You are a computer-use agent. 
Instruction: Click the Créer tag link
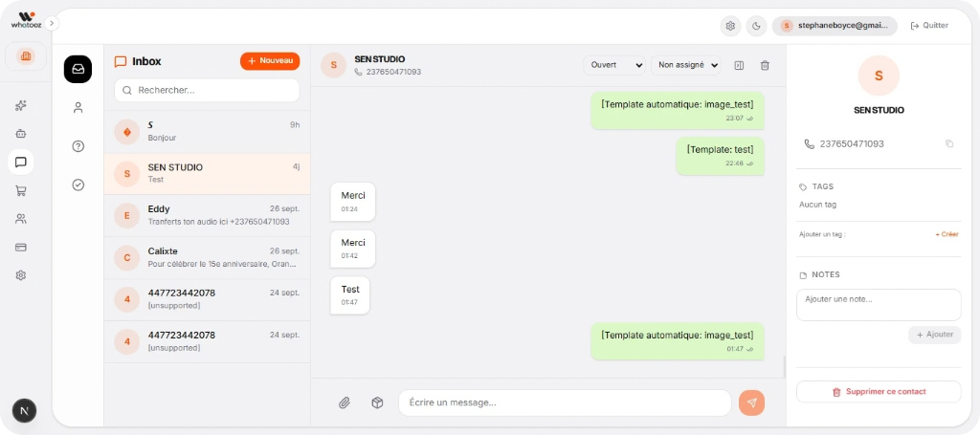[x=947, y=234]
